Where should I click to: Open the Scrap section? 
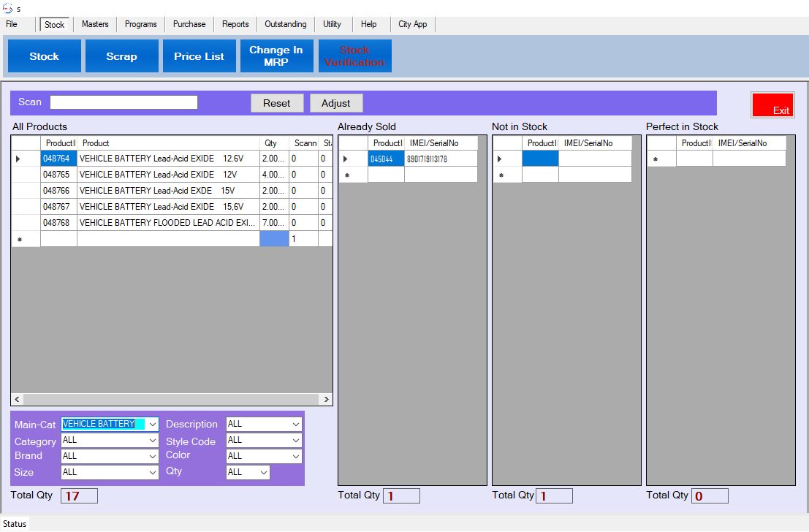pyautogui.click(x=121, y=56)
